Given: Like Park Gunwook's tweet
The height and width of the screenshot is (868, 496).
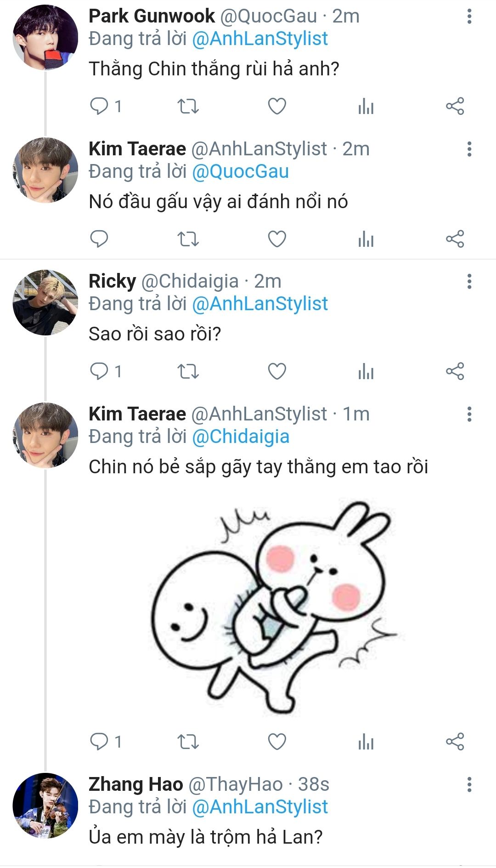Looking at the screenshot, I should click(x=277, y=107).
